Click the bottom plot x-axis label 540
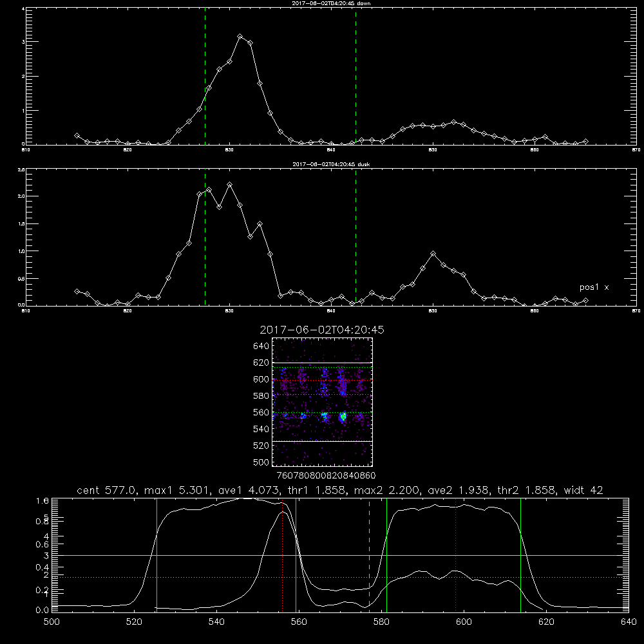The height and width of the screenshot is (644, 644). pyautogui.click(x=216, y=622)
